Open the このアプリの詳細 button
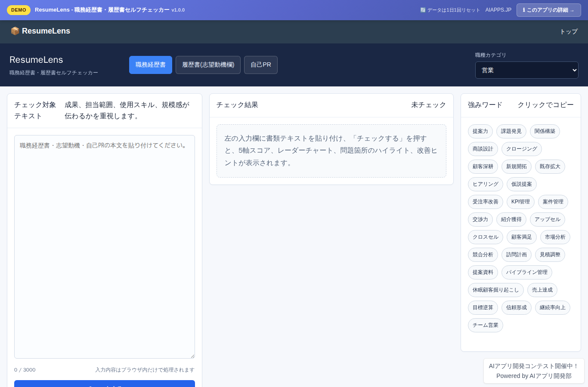This screenshot has width=588, height=387. [x=548, y=10]
